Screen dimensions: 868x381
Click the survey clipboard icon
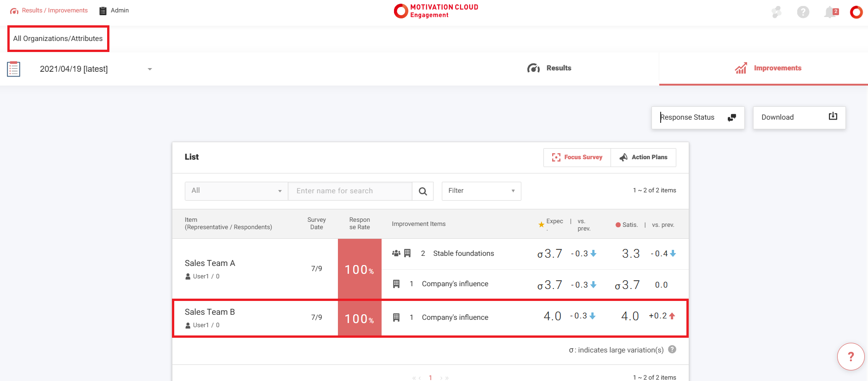(x=14, y=69)
